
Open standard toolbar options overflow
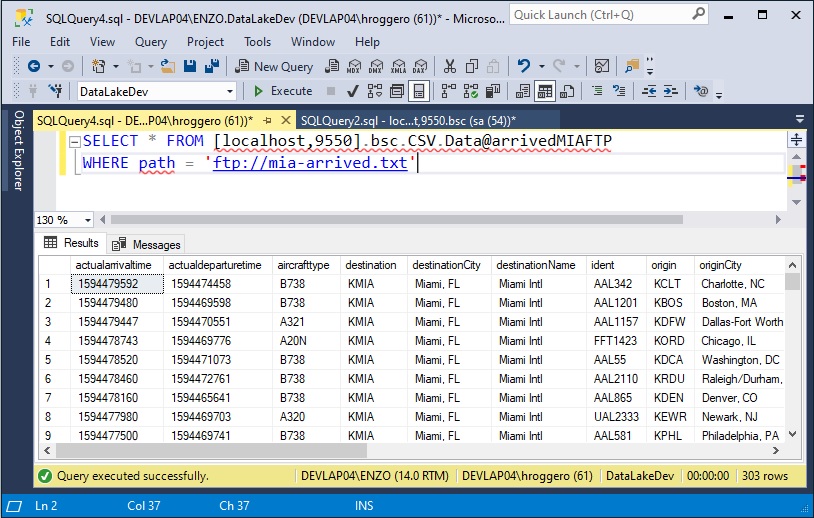click(x=649, y=66)
